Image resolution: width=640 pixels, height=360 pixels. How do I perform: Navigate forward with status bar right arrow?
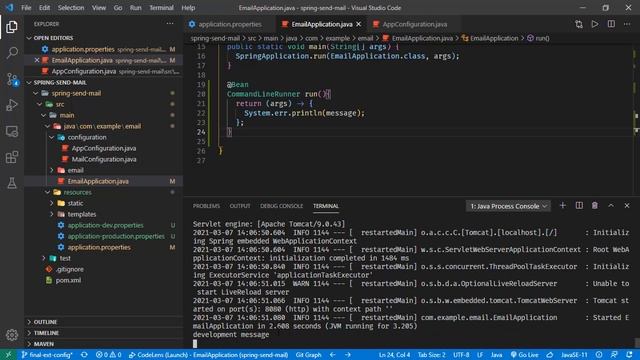(x=348, y=355)
